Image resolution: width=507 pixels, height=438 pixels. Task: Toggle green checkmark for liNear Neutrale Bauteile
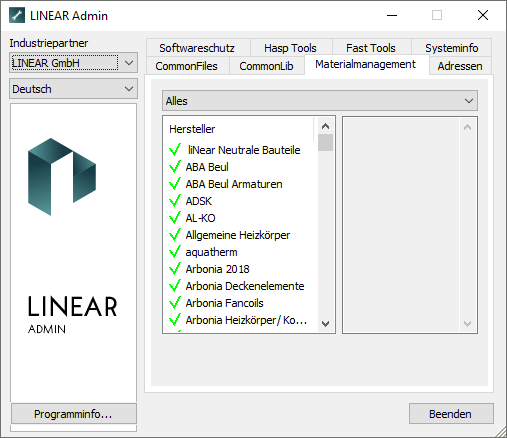point(175,150)
